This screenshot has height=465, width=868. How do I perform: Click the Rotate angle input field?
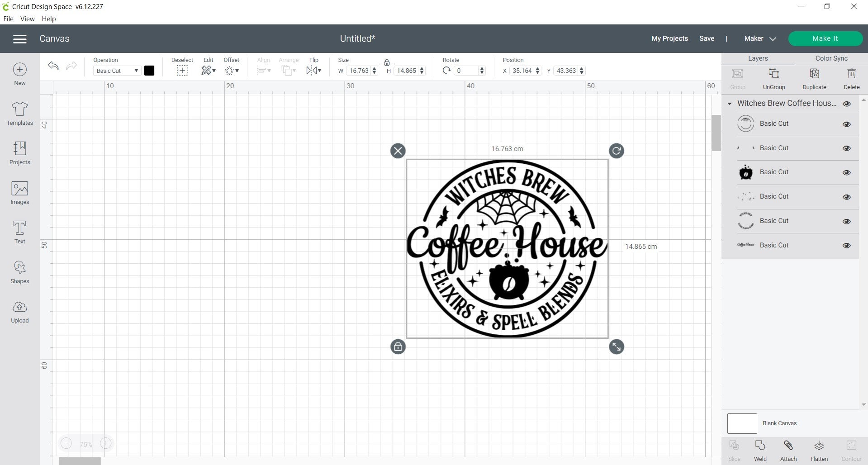click(x=465, y=71)
